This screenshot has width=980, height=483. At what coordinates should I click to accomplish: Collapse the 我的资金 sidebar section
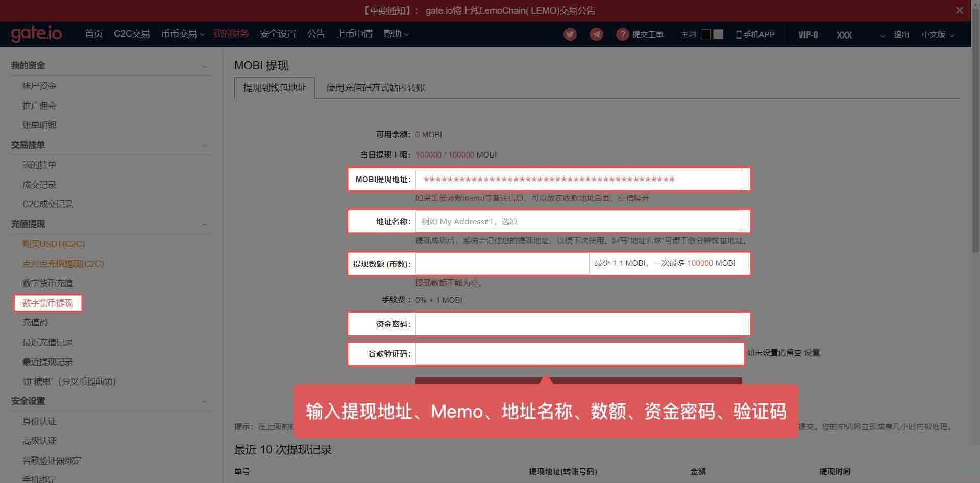(204, 66)
